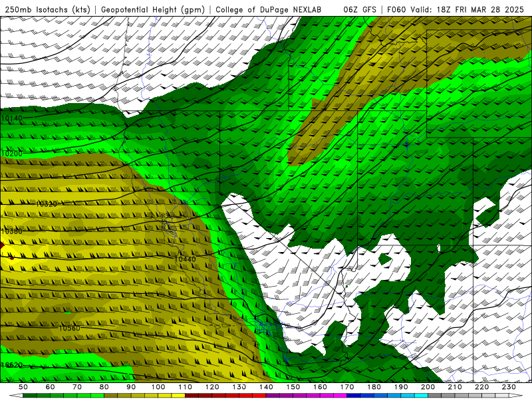Pick the bright yellow swatch below 100-110
This screenshot has width=532, height=399.
pos(178,396)
